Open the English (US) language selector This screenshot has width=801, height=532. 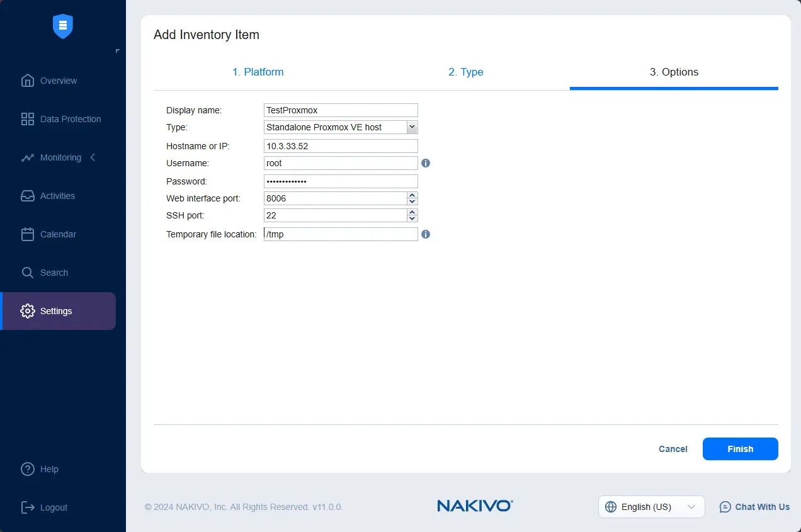tap(651, 507)
